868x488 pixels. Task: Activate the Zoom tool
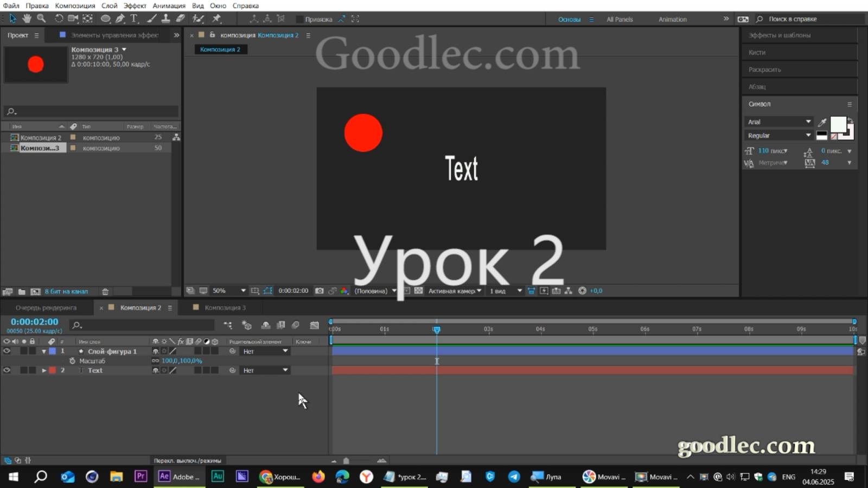(x=41, y=18)
